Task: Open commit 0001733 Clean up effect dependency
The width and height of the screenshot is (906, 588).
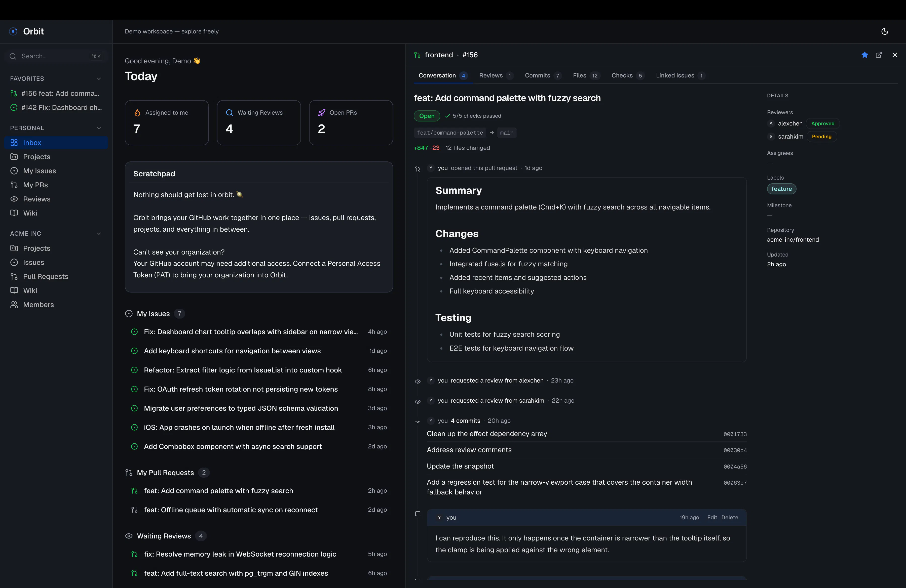Action: (x=587, y=434)
